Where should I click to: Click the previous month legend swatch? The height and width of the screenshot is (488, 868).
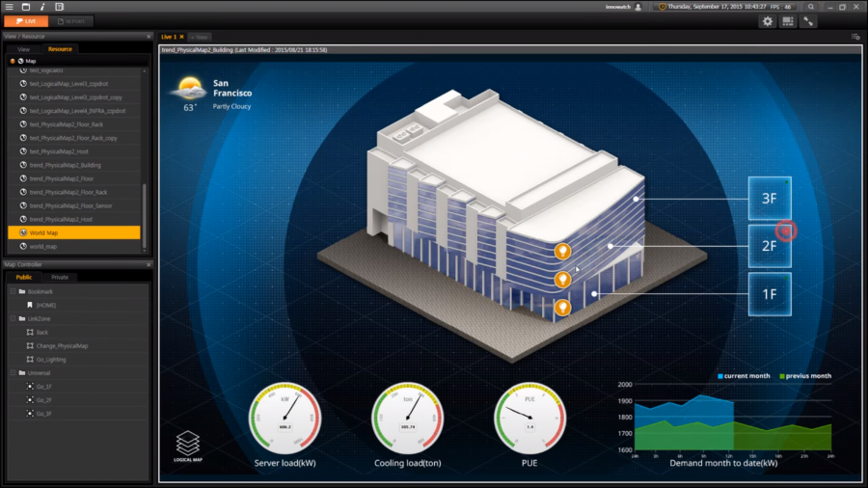point(781,376)
